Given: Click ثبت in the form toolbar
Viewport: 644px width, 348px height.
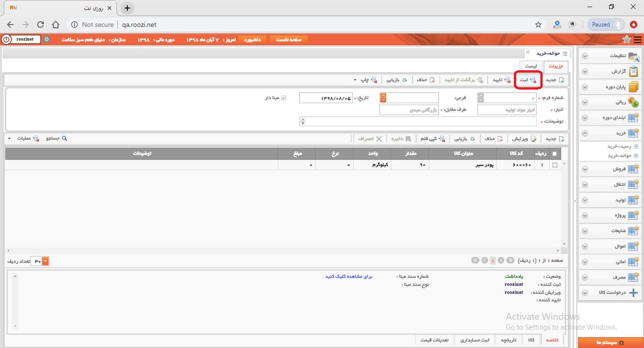Looking at the screenshot, I should [528, 80].
